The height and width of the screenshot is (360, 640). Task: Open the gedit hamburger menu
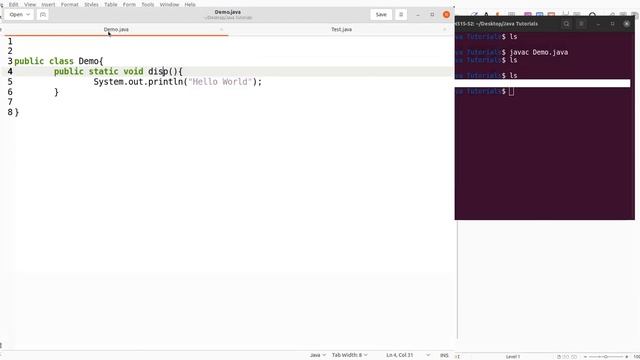[401, 15]
